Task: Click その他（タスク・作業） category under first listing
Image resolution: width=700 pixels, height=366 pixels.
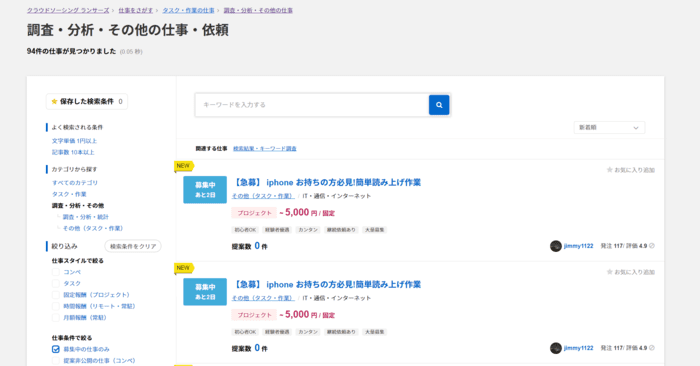Action: pyautogui.click(x=263, y=196)
